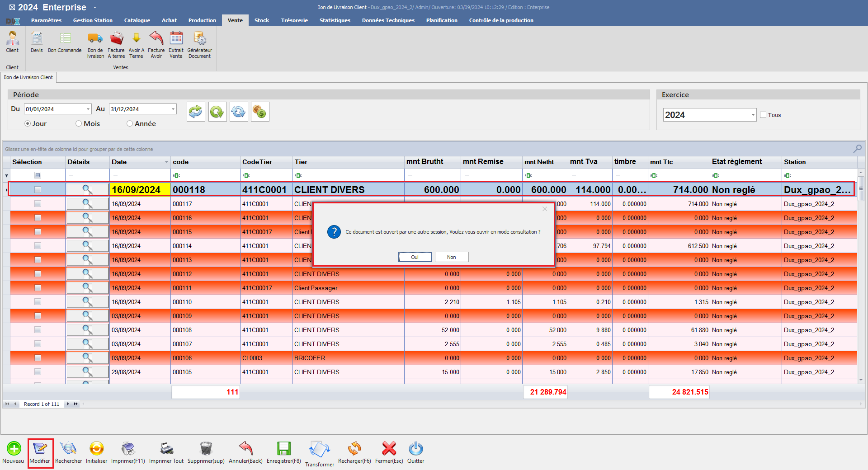Open Facture Avoir icon

click(156, 38)
